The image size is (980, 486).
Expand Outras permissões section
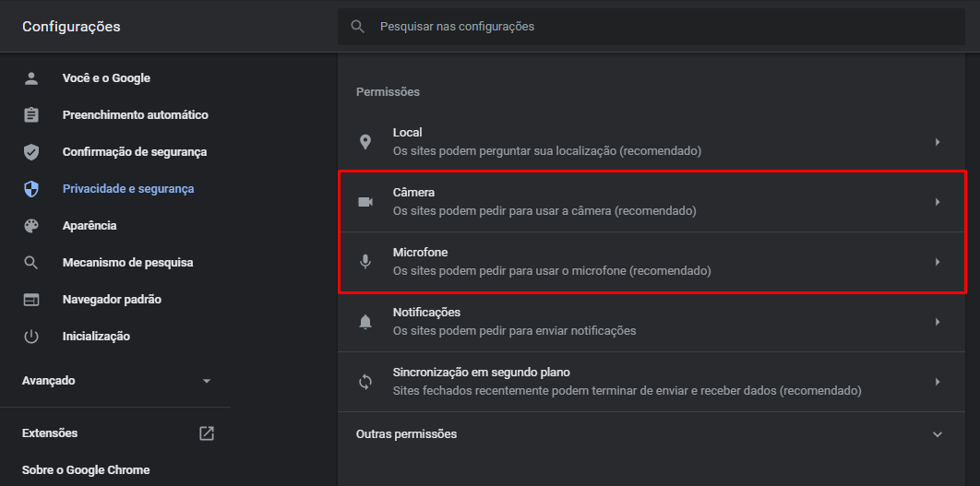[x=938, y=434]
